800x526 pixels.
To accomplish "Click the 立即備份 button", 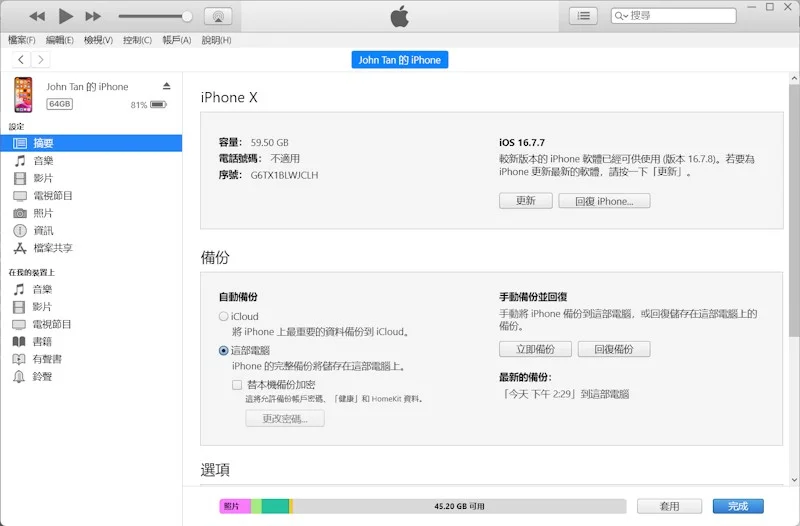I will coord(535,349).
